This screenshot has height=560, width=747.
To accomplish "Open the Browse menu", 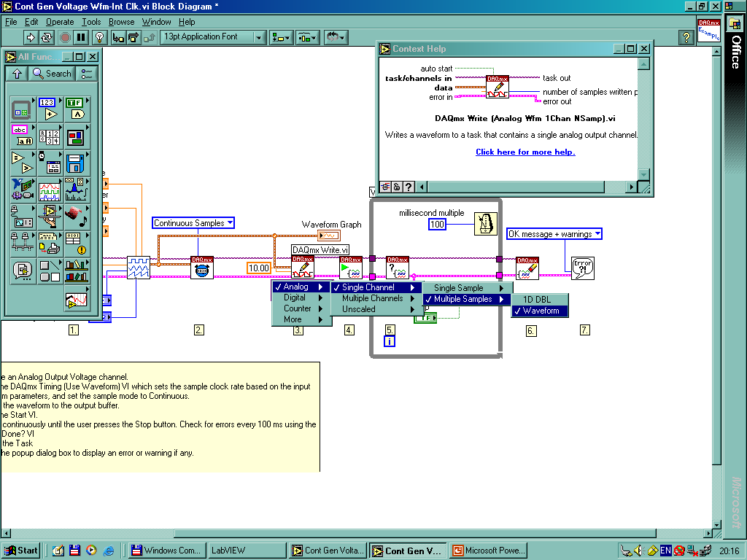I will click(122, 22).
